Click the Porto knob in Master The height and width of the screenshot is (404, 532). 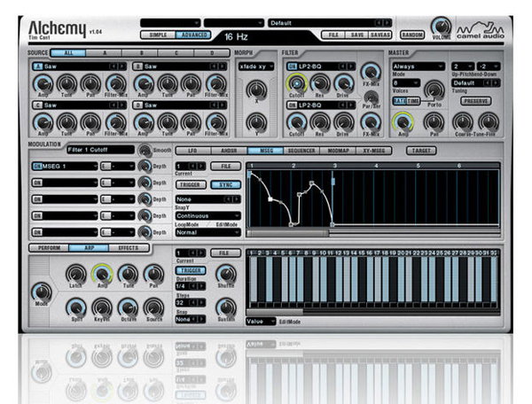[434, 89]
